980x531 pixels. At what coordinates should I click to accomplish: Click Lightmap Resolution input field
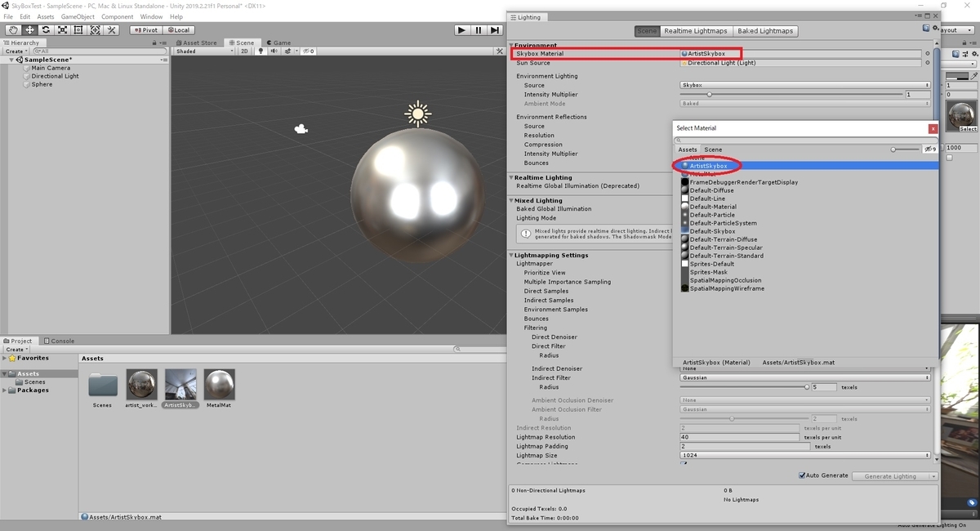click(740, 437)
